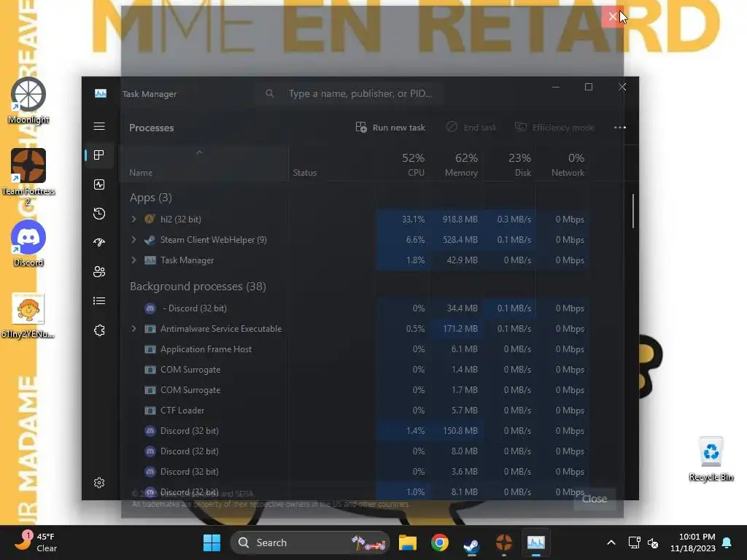Viewport: 747px width, 560px height.
Task: Open the more options ellipsis menu
Action: (x=620, y=127)
